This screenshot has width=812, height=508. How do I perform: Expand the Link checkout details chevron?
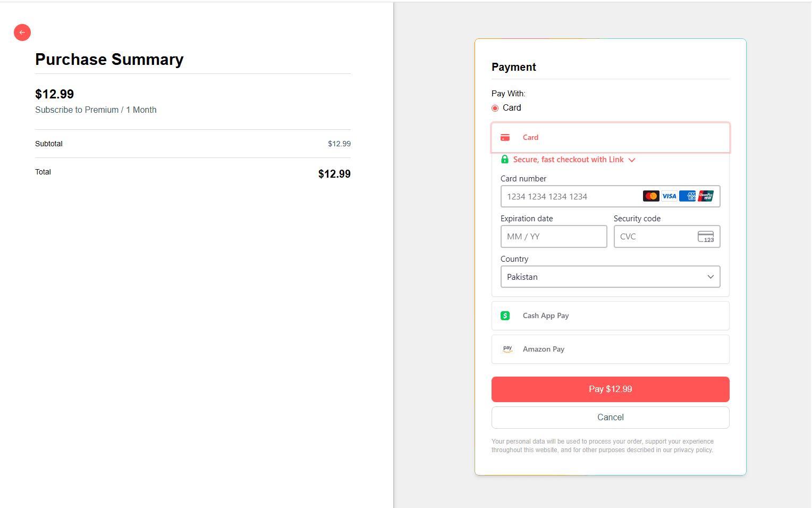[632, 160]
